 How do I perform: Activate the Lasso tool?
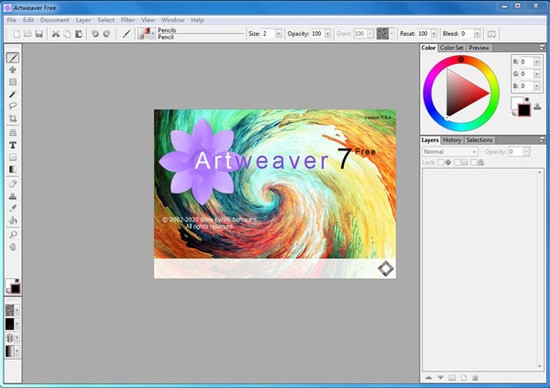pyautogui.click(x=13, y=106)
